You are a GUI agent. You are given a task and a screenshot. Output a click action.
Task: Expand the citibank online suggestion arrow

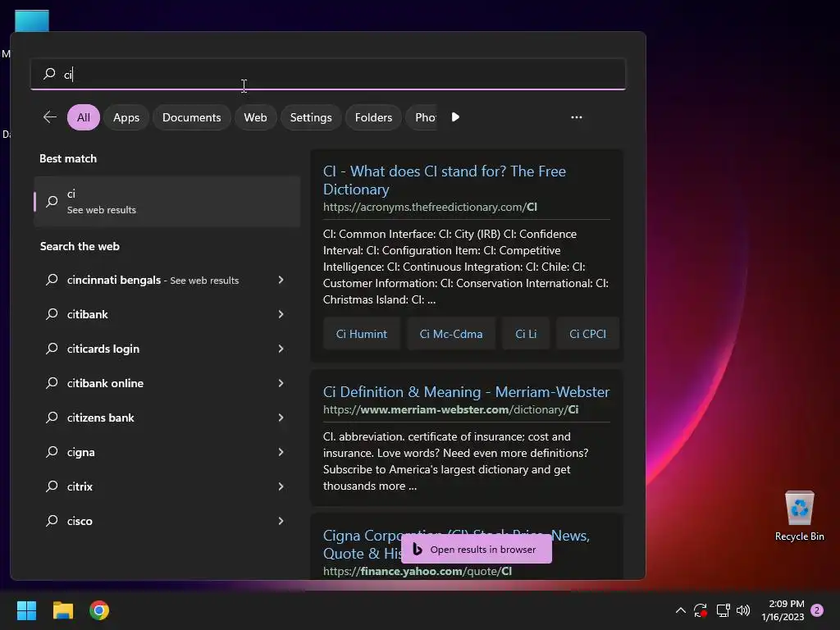pos(281,383)
